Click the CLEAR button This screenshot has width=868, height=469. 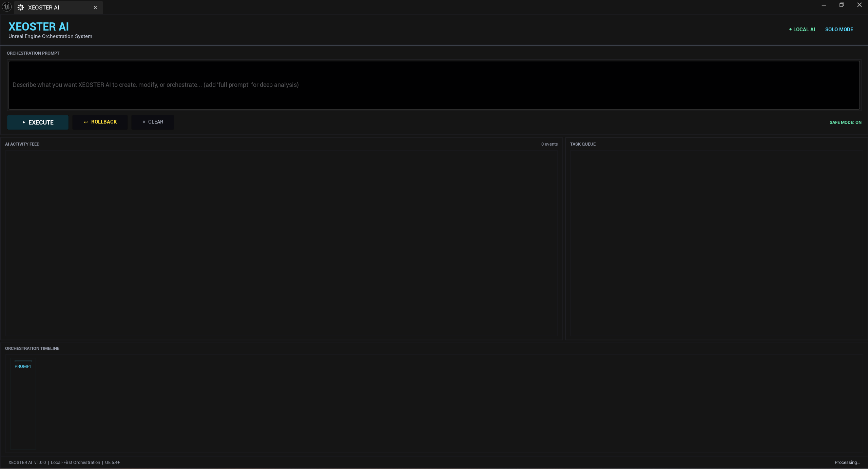pyautogui.click(x=153, y=122)
